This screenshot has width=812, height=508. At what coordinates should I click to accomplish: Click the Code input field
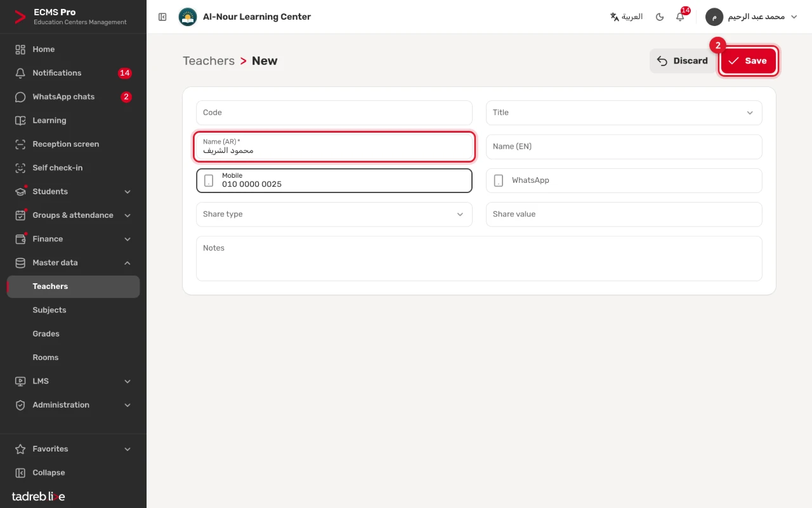334,113
